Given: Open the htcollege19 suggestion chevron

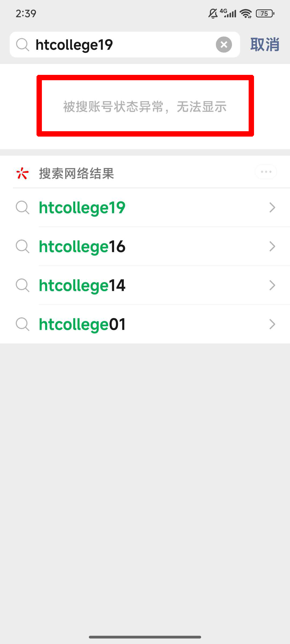Looking at the screenshot, I should click(x=272, y=207).
